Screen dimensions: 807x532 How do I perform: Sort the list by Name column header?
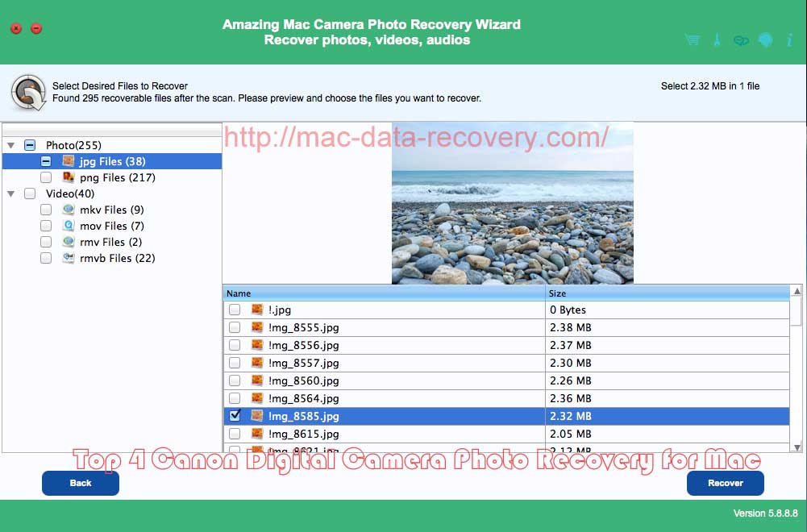pyautogui.click(x=384, y=293)
